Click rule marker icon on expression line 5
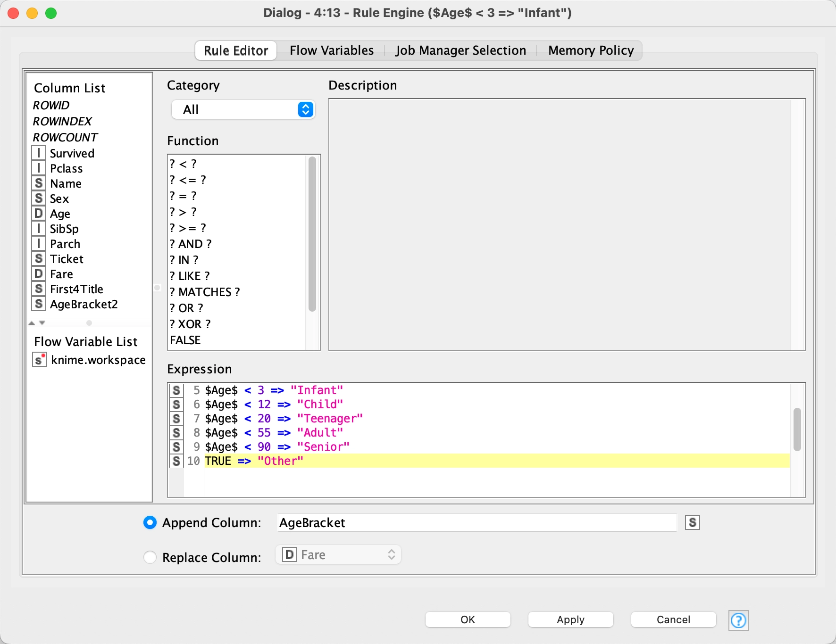This screenshot has height=644, width=836. 176,390
